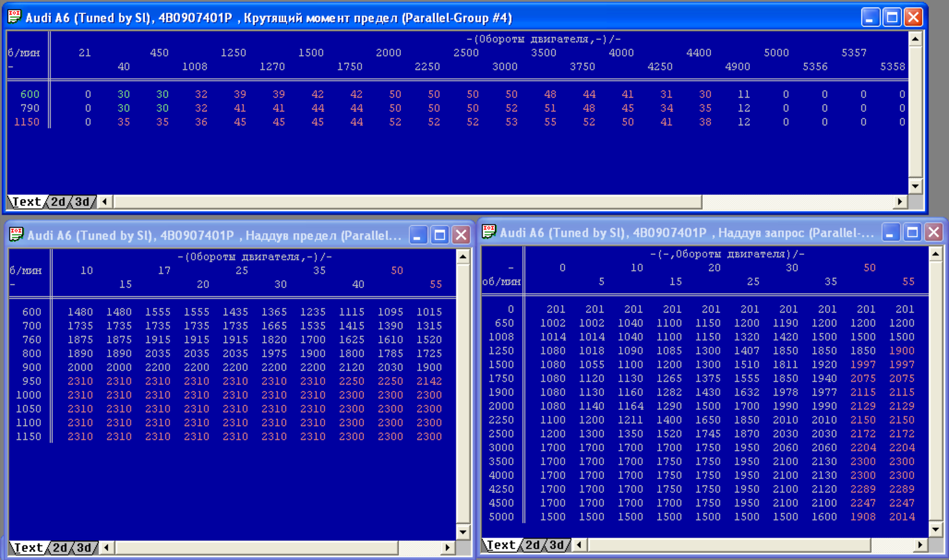Click up scroll arrow in the torque limit window
The height and width of the screenshot is (560, 949).
[915, 39]
